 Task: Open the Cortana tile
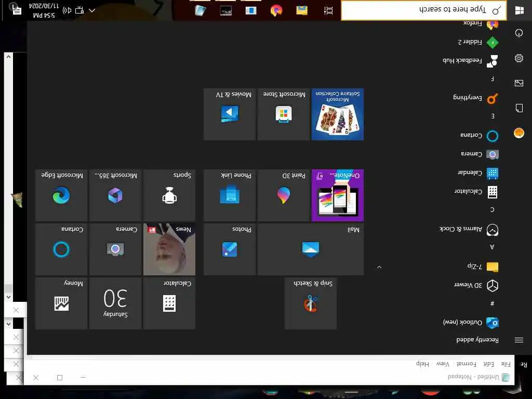point(61,249)
